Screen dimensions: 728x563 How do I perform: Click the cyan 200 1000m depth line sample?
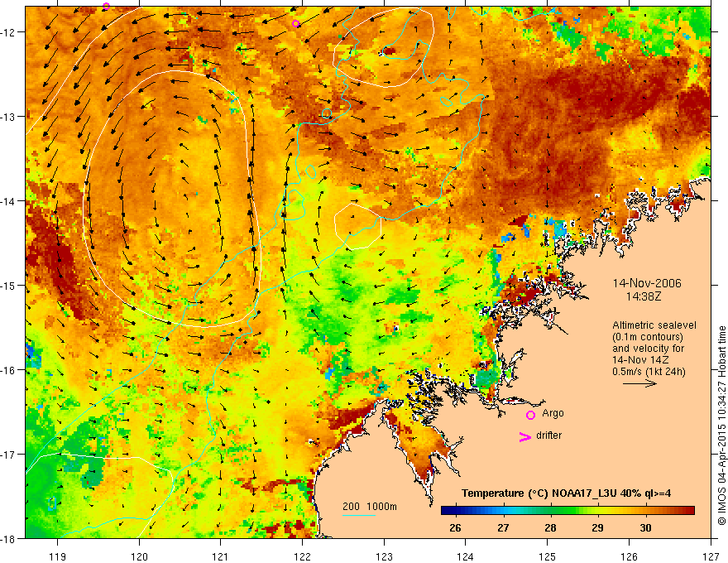point(359,515)
